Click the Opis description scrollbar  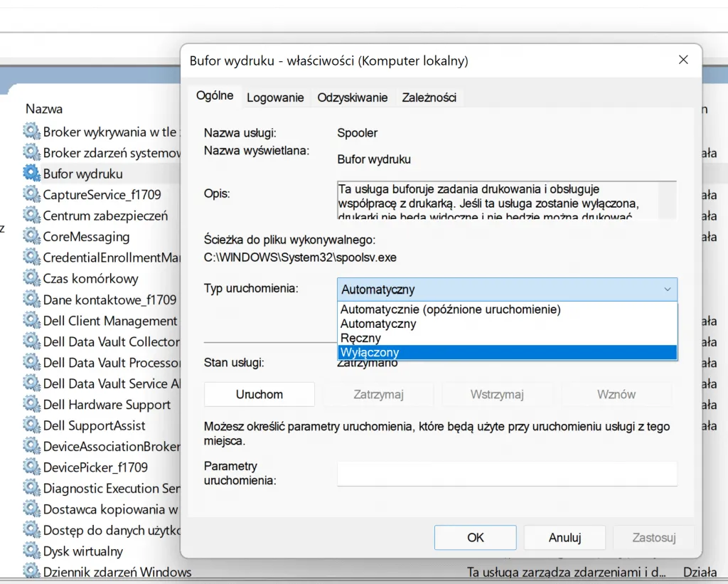pos(669,200)
